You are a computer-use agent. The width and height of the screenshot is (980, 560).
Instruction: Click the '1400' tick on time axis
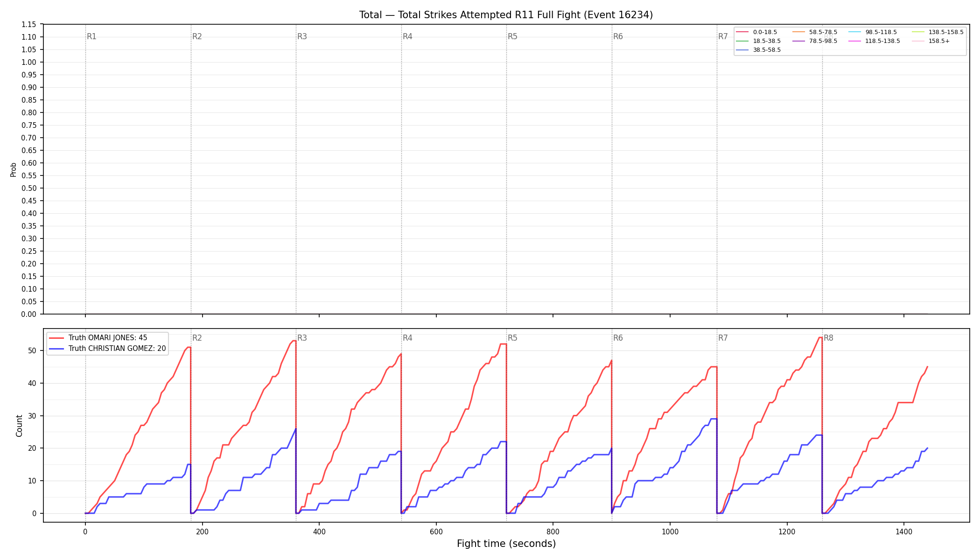[904, 532]
